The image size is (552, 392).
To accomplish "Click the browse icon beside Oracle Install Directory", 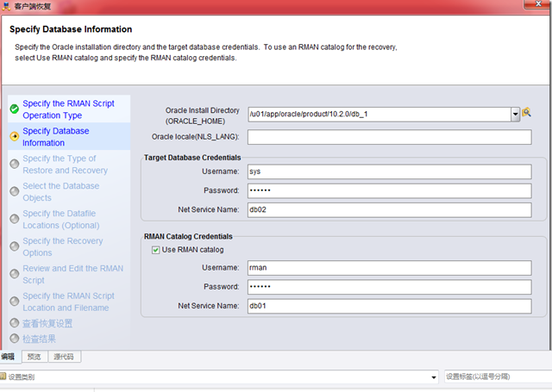I will pyautogui.click(x=526, y=113).
